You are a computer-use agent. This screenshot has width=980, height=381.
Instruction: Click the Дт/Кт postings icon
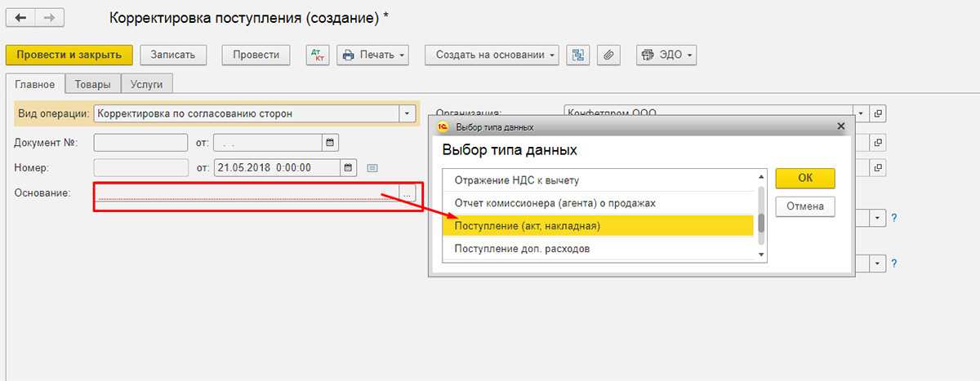(316, 55)
